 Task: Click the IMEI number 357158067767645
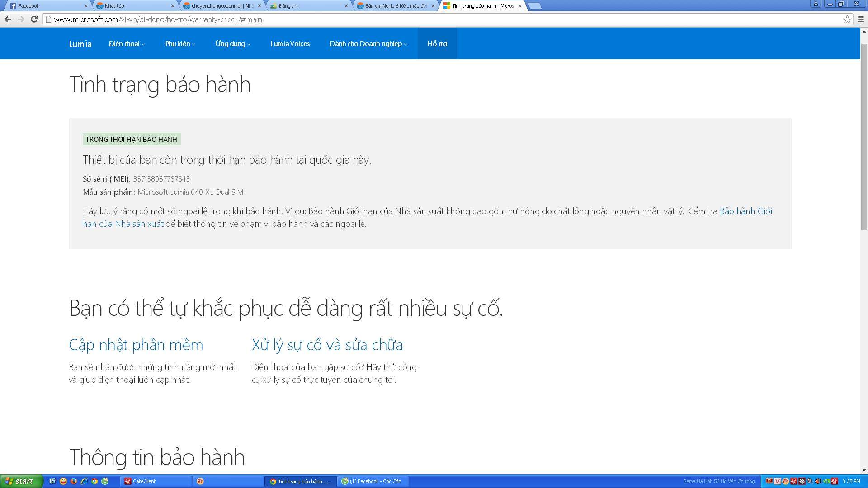tap(161, 179)
